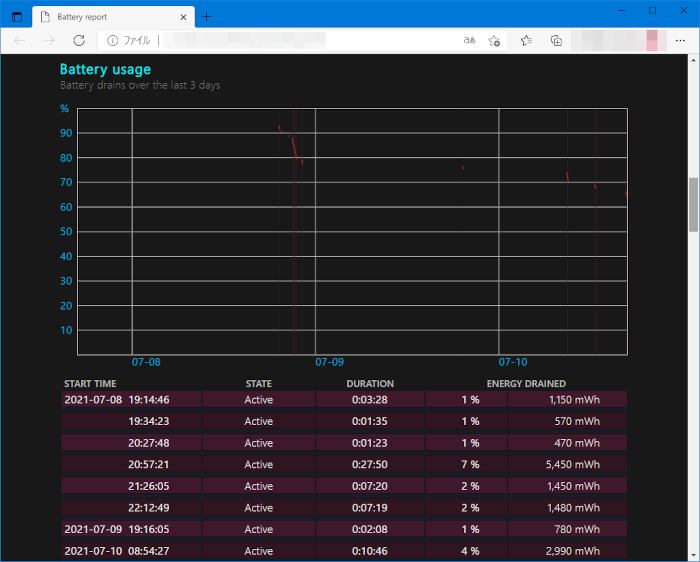700x562 pixels.
Task: Add this page to favorites
Action: pos(494,40)
